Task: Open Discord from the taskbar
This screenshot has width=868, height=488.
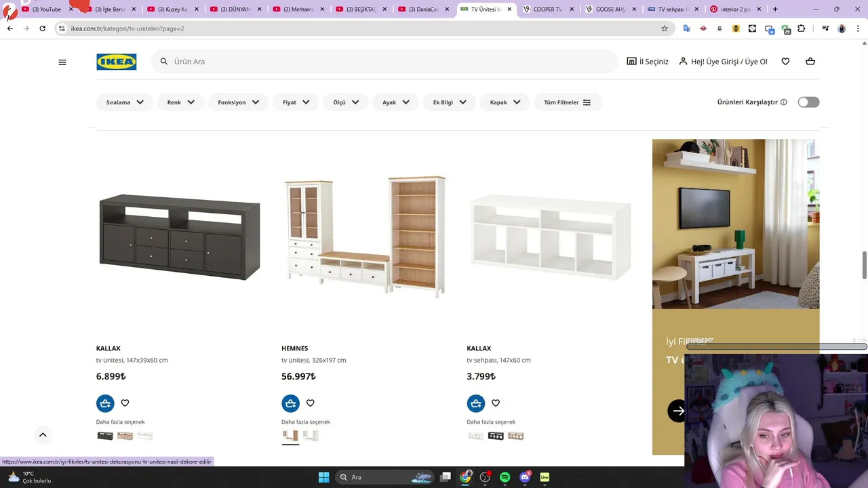Action: (x=525, y=477)
